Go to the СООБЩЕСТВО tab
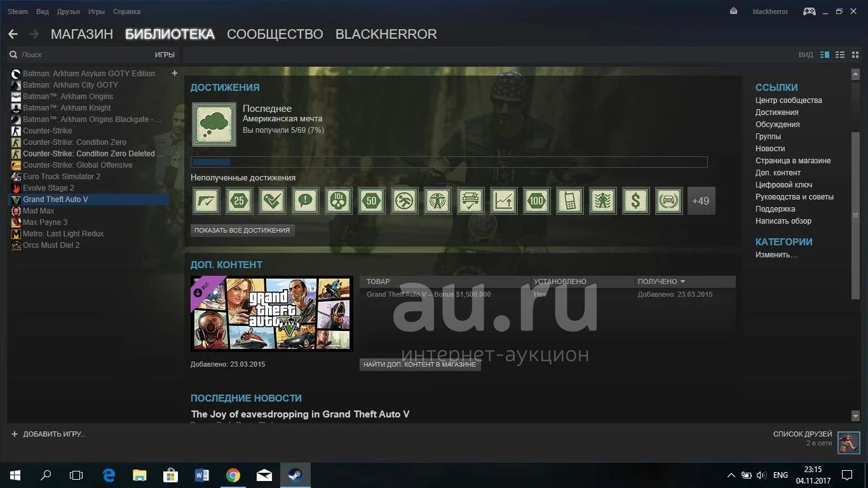 pyautogui.click(x=275, y=34)
